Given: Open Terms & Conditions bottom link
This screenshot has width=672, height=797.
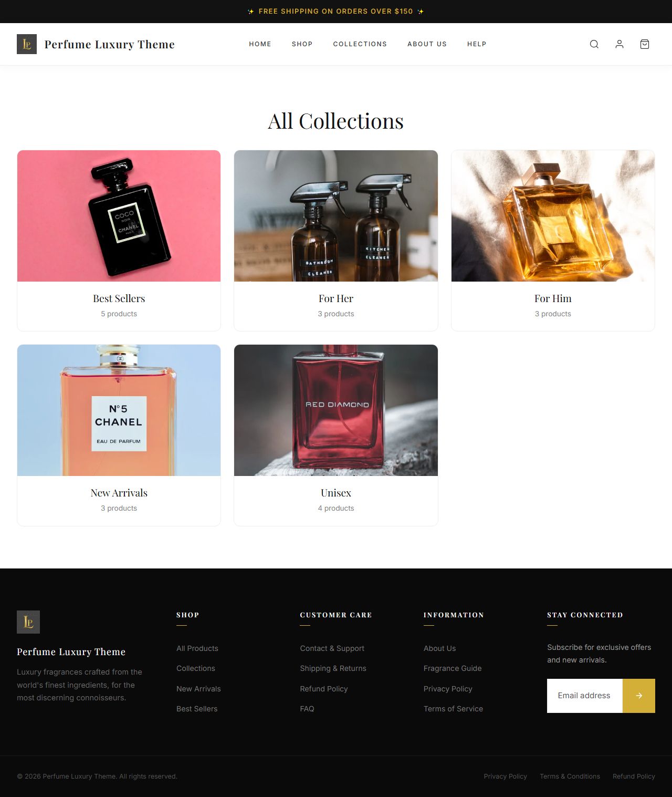Looking at the screenshot, I should pyautogui.click(x=570, y=777).
